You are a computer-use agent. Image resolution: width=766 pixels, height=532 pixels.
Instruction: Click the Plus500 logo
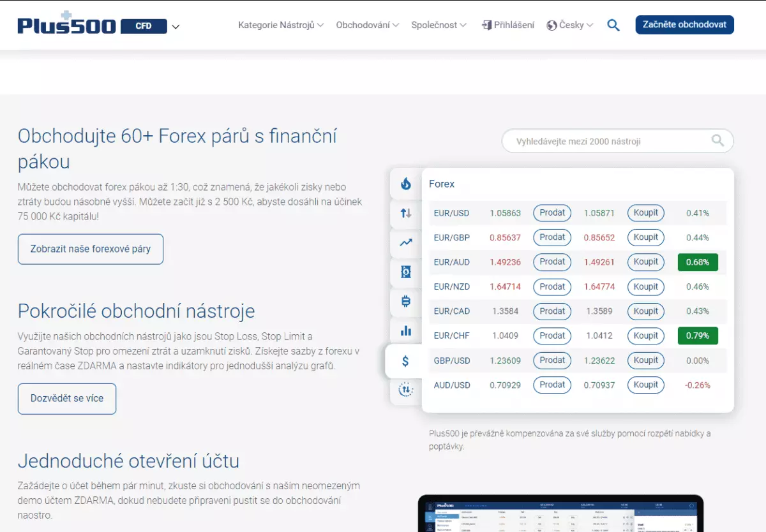click(67, 24)
